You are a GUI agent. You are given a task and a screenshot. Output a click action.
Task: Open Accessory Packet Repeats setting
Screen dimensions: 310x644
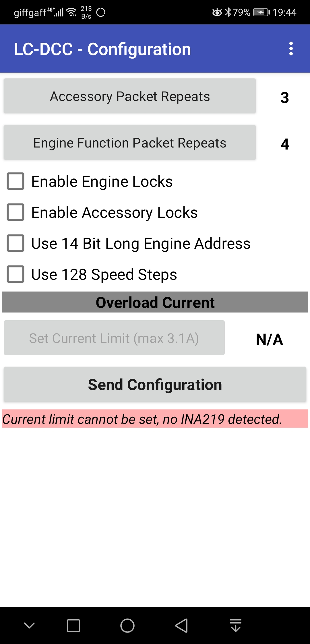(x=130, y=96)
